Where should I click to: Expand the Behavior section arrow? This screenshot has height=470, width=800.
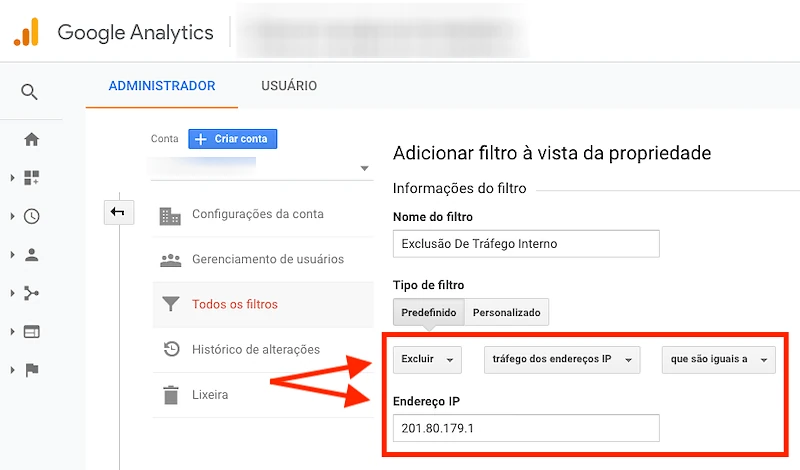(12, 332)
